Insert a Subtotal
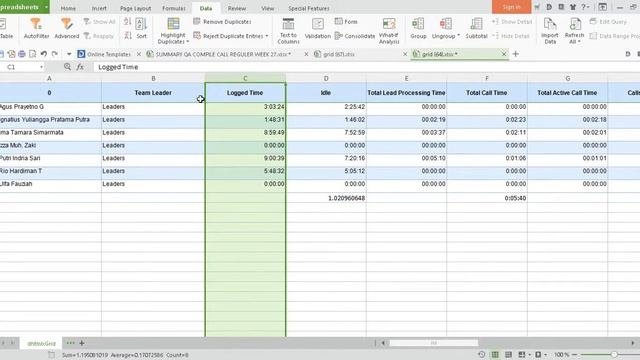Image resolution: width=640 pixels, height=360 pixels. [x=476, y=29]
